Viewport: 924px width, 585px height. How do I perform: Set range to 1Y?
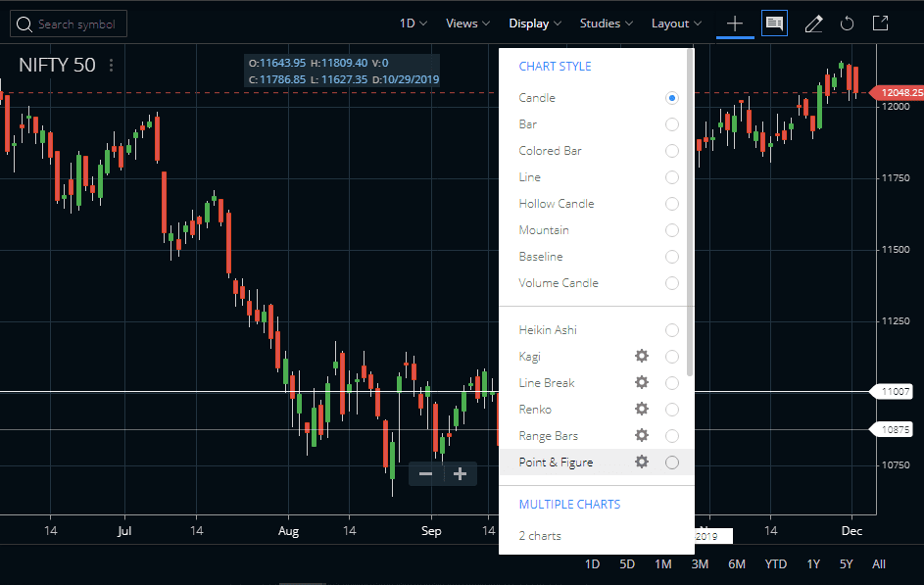813,564
